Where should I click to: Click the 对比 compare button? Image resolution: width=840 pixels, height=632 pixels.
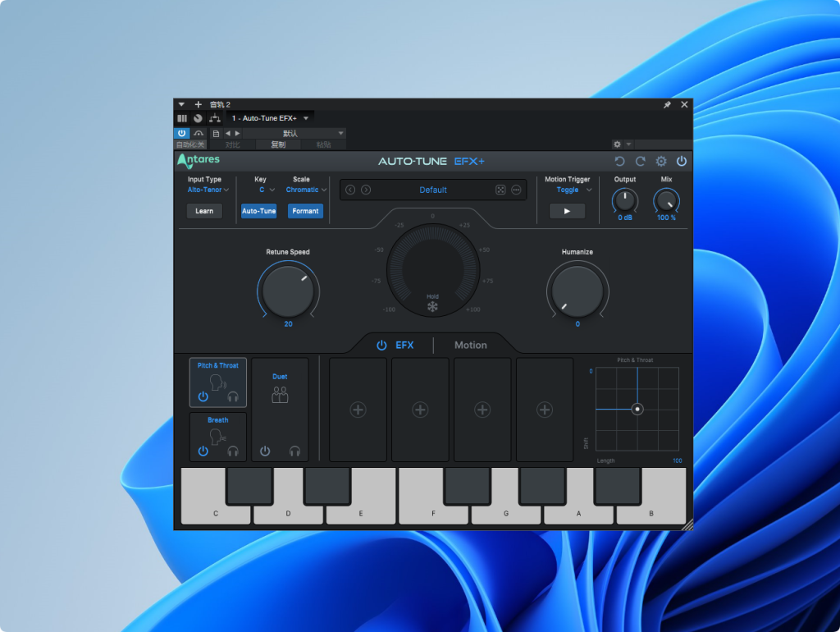pyautogui.click(x=232, y=144)
